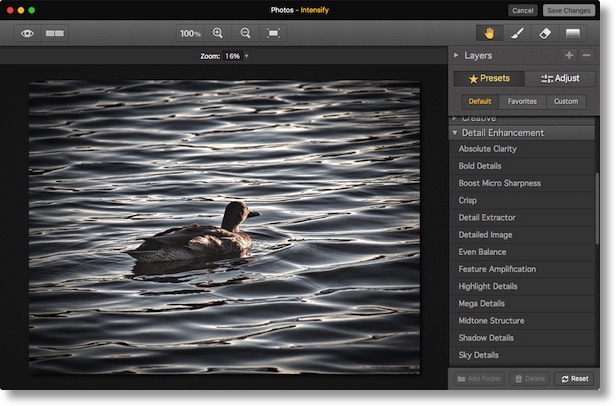The image size is (616, 406).
Task: Add a new layer with plus icon
Action: [569, 56]
